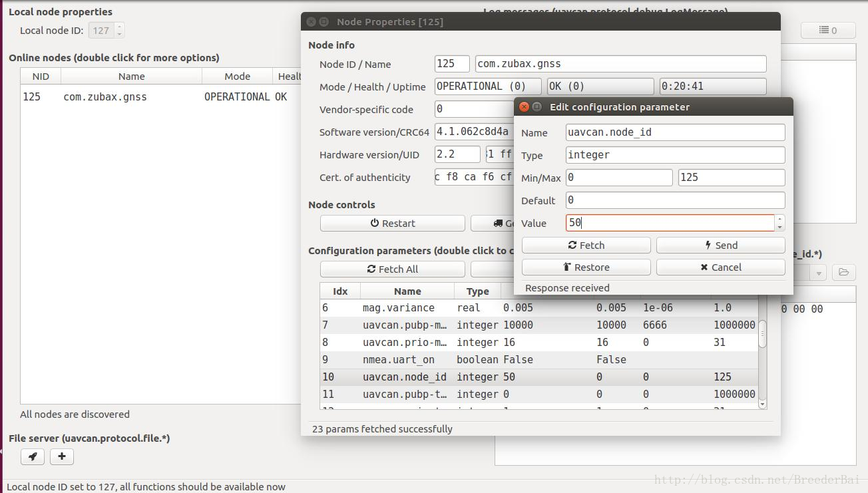Click the Software version field 4.1.062c8d4a
868x493 pixels.
pos(475,131)
